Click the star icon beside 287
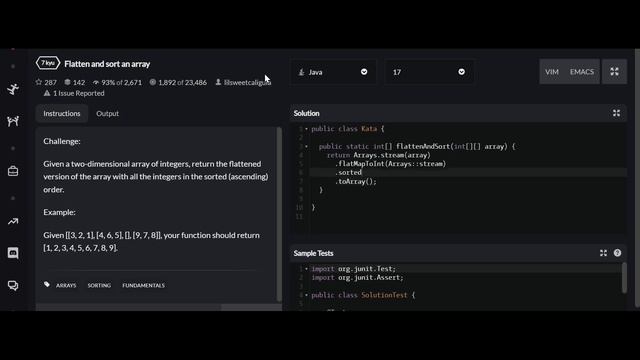Image resolution: width=640 pixels, height=360 pixels. coord(39,82)
